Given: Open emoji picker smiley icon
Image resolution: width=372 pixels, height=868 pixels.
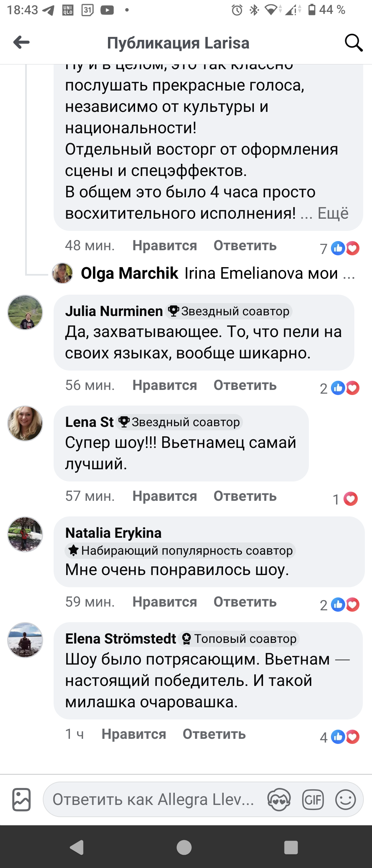Looking at the screenshot, I should (345, 800).
